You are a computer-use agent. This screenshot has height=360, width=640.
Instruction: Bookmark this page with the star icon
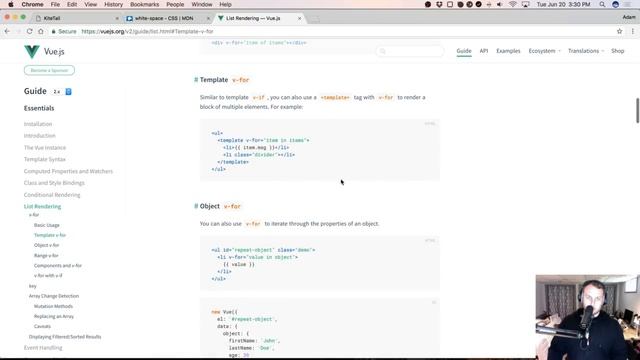click(620, 31)
